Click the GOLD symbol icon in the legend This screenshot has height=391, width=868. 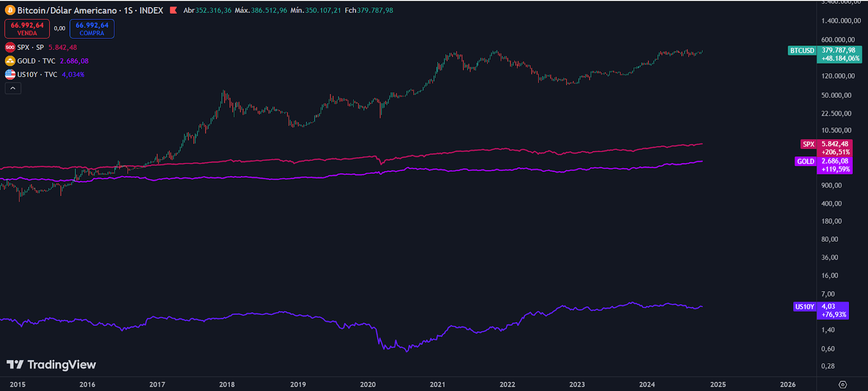point(10,61)
